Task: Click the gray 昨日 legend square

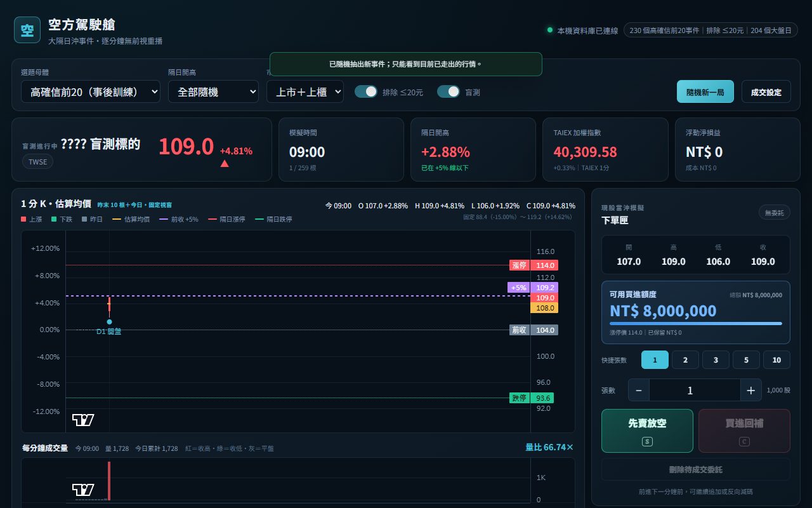Action: 84,219
